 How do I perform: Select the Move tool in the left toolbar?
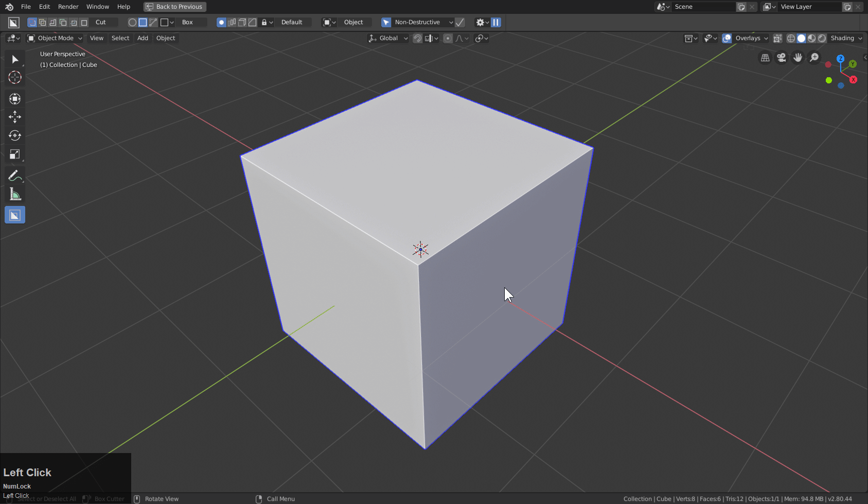point(14,117)
